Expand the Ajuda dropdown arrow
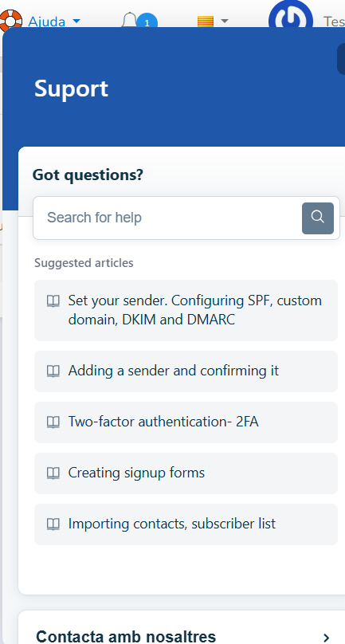345x644 pixels. 76,21
